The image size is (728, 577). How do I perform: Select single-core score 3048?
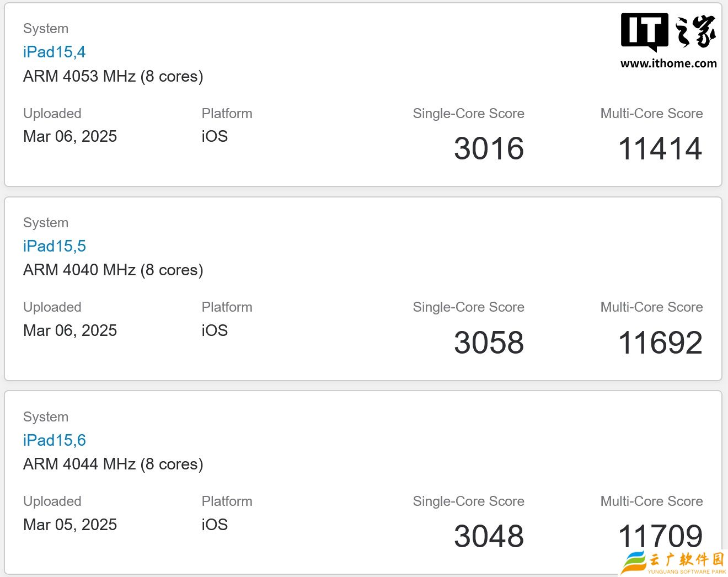489,536
